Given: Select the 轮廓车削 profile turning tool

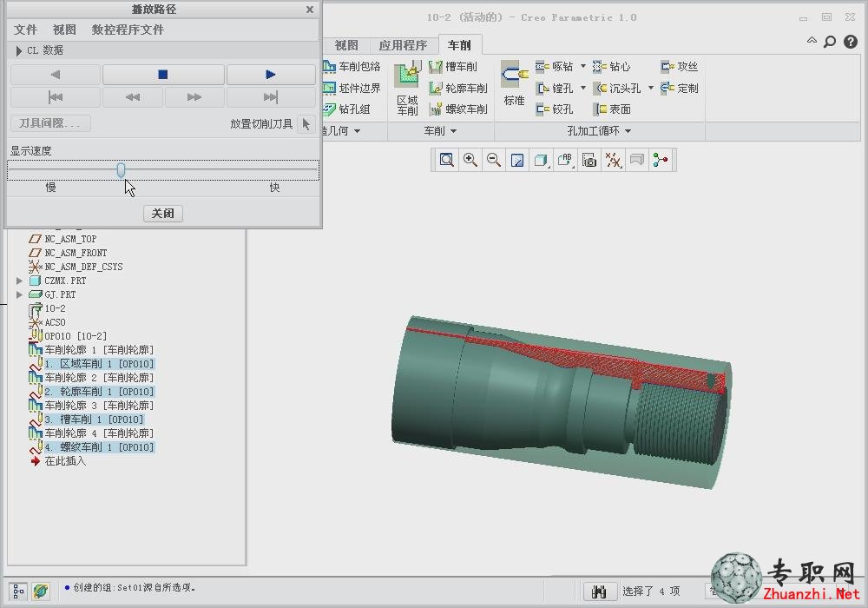Looking at the screenshot, I should point(458,88).
